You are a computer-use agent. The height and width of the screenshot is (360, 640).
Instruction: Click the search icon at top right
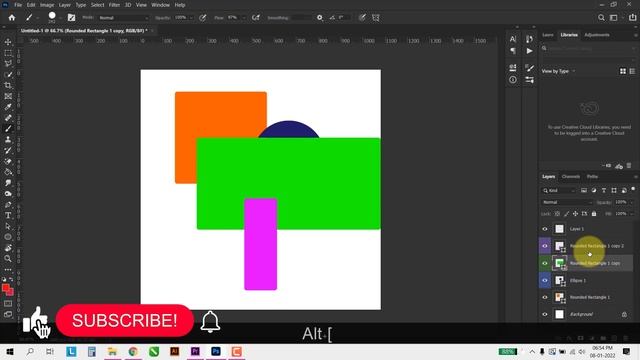point(601,18)
